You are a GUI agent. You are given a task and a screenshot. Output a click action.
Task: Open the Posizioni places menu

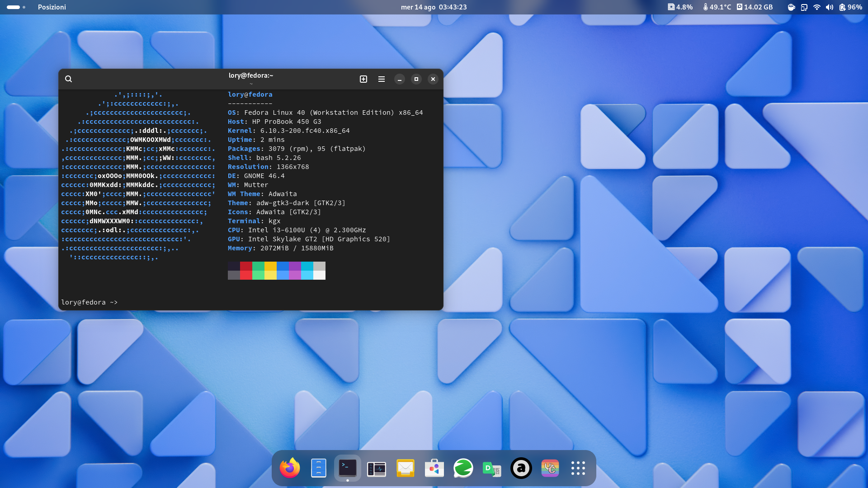52,7
